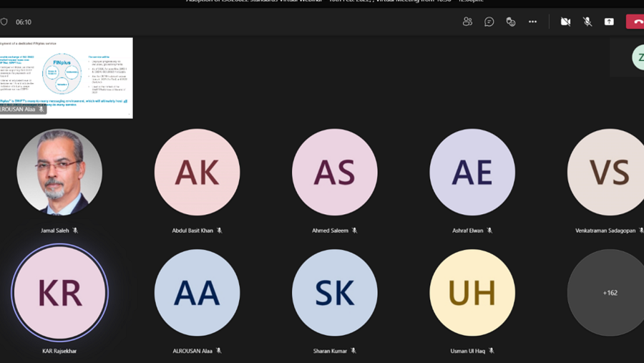
Task: Open the More actions ellipsis menu
Action: click(x=532, y=21)
